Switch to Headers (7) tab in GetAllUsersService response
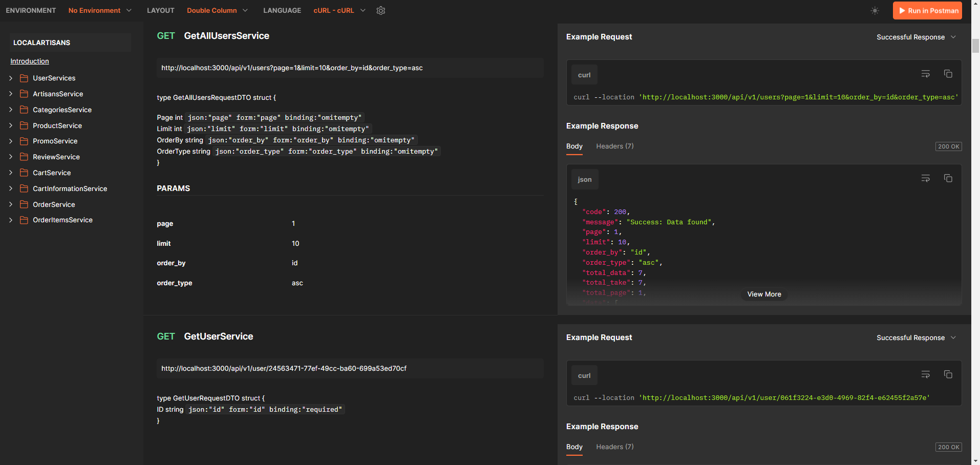 pos(615,146)
